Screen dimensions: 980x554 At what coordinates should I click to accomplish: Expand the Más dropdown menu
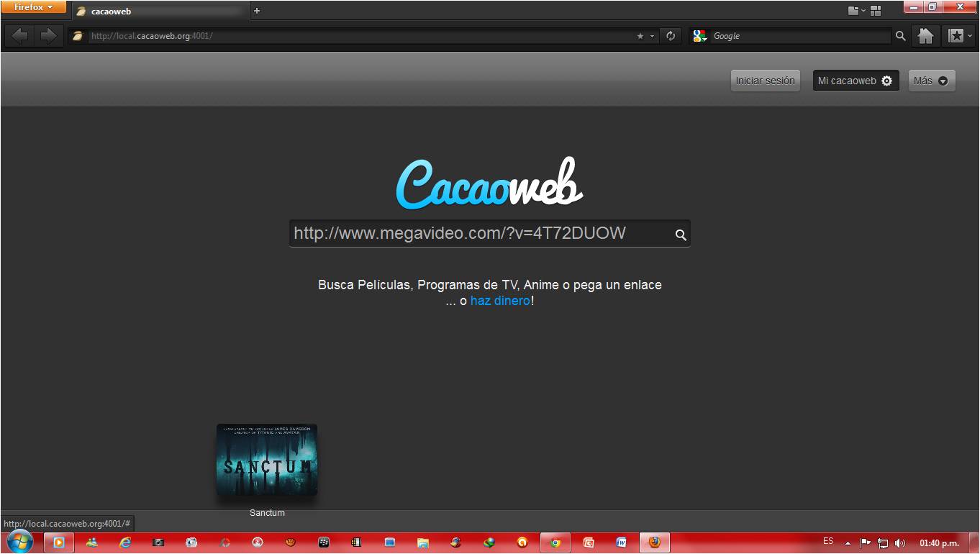point(932,81)
